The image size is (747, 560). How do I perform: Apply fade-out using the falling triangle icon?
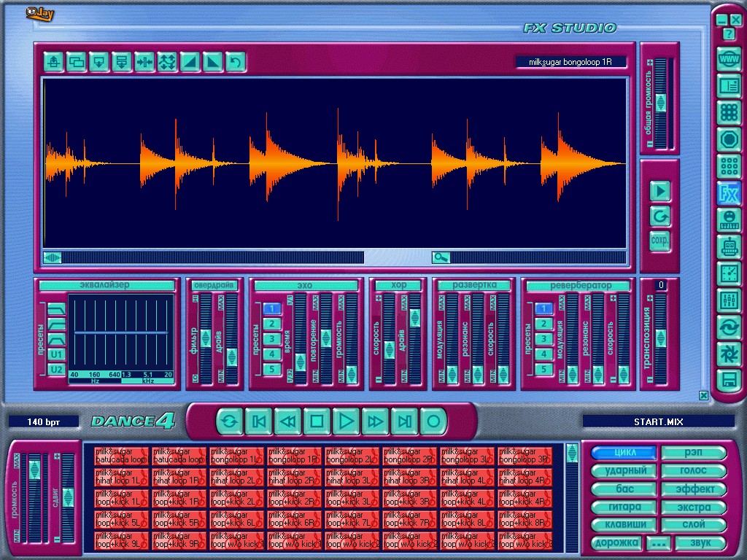pos(212,62)
